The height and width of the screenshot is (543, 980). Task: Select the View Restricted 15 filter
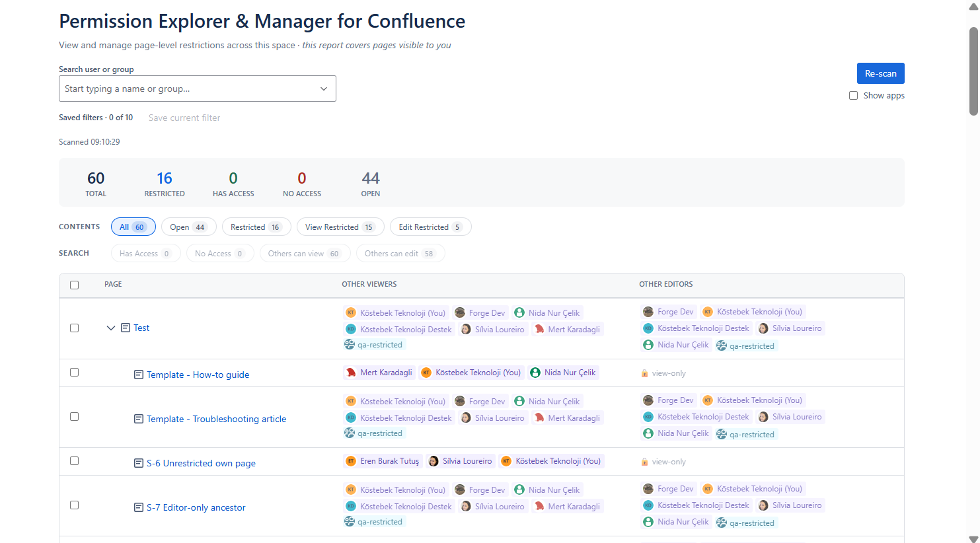point(340,227)
